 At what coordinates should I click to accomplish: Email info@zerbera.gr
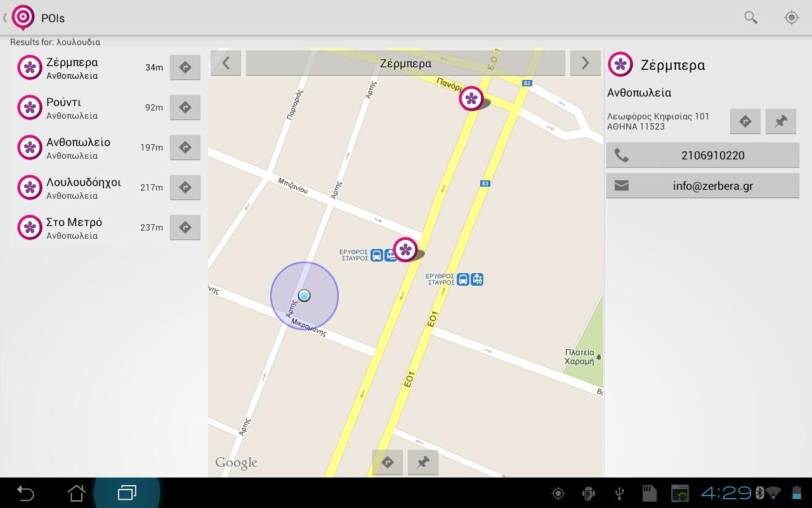click(703, 186)
